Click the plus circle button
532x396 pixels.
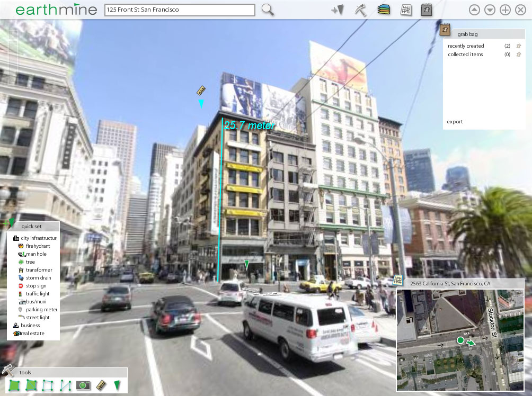(505, 10)
